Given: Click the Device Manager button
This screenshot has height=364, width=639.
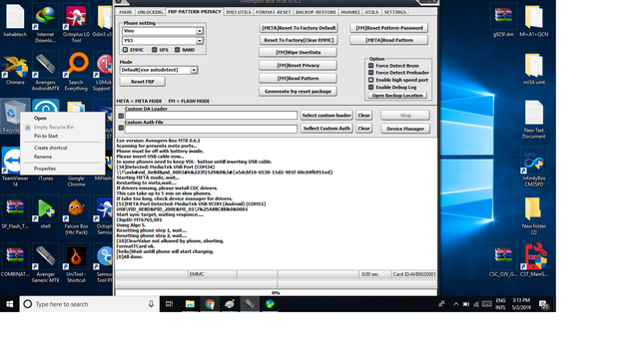Looking at the screenshot, I should [x=405, y=129].
